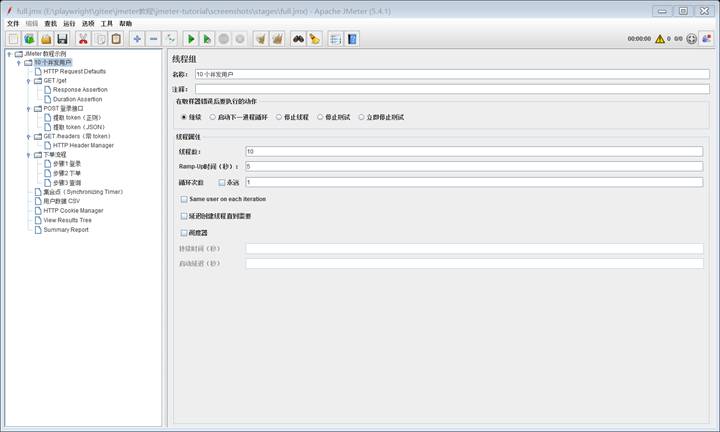Select the 停止测试 radio button
The width and height of the screenshot is (720, 432).
320,117
